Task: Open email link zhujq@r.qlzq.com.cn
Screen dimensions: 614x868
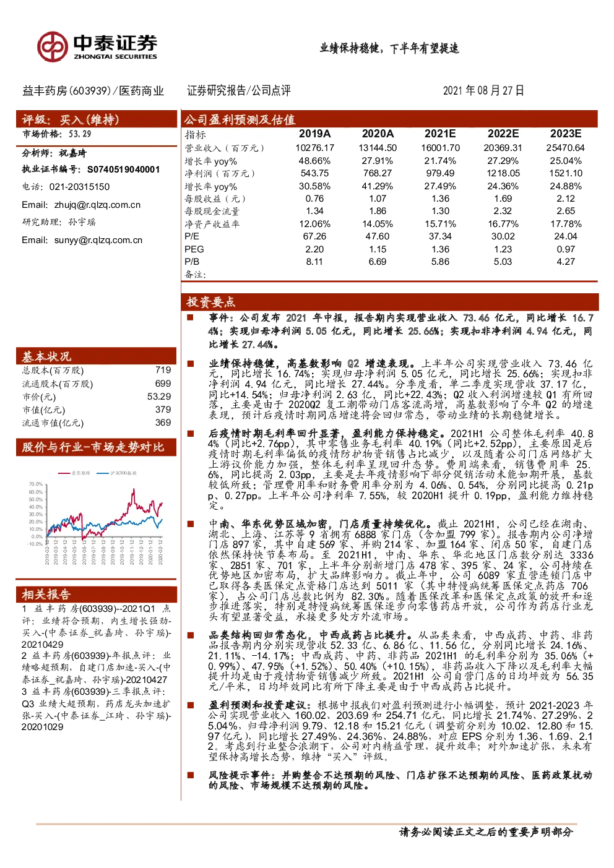Action: 97,205
